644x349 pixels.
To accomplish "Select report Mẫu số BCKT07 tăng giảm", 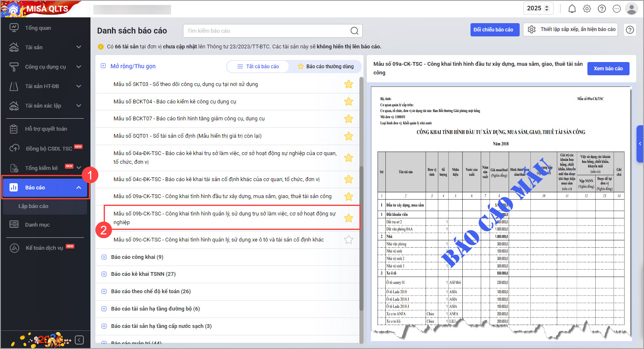I will (189, 119).
